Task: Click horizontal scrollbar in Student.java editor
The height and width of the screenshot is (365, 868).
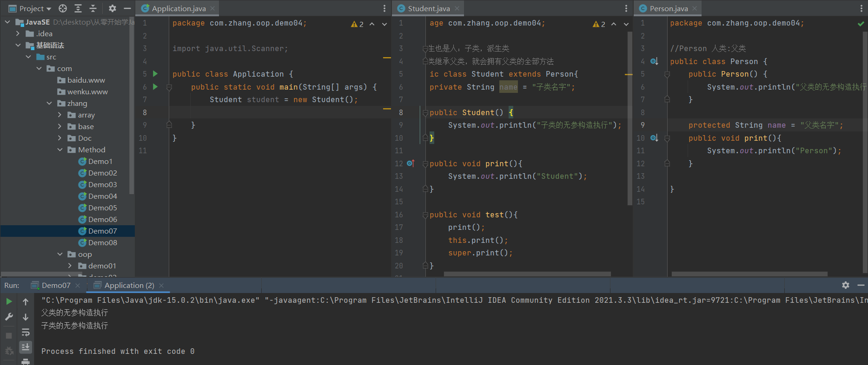Action: (x=527, y=274)
